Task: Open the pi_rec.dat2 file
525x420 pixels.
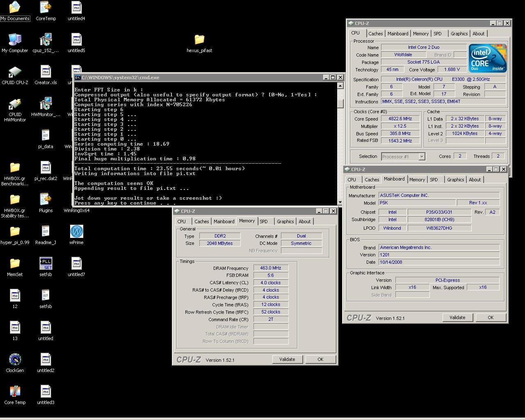Action: pyautogui.click(x=46, y=171)
